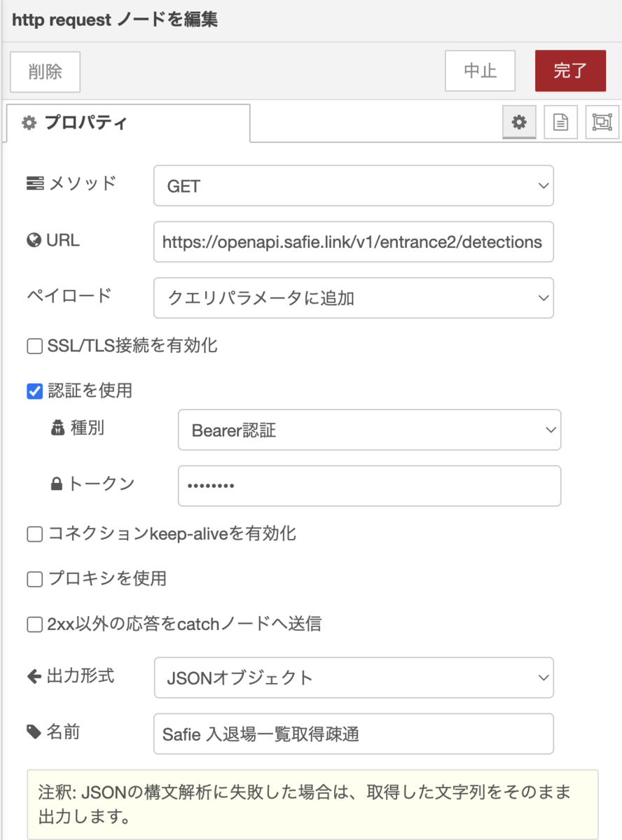This screenshot has height=840, width=622.
Task: Expand the ペイロード dropdown
Action: pos(354,297)
